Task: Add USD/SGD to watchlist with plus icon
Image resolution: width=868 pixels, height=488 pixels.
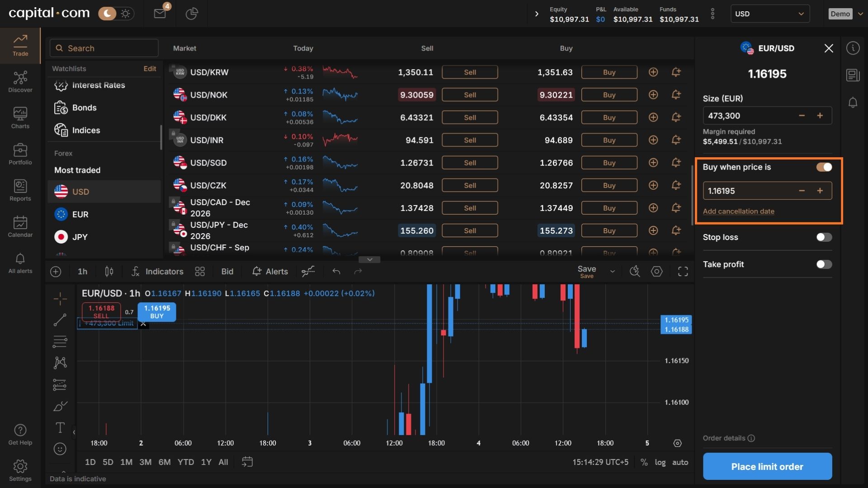Action: (653, 162)
